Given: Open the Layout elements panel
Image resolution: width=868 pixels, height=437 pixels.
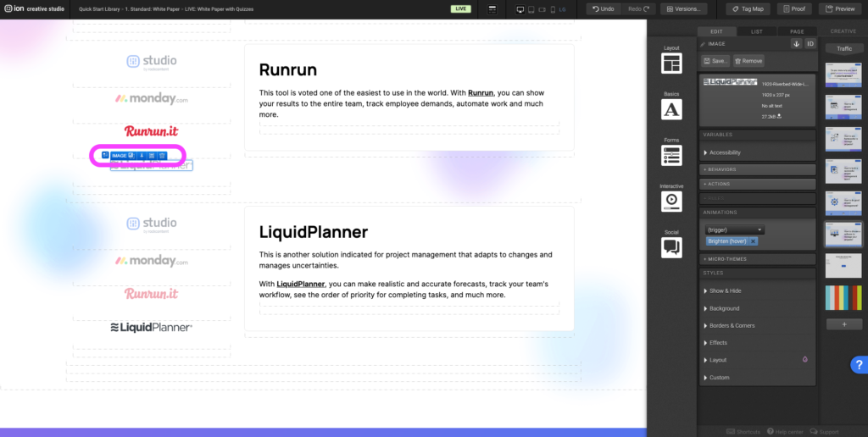Looking at the screenshot, I should click(x=671, y=64).
